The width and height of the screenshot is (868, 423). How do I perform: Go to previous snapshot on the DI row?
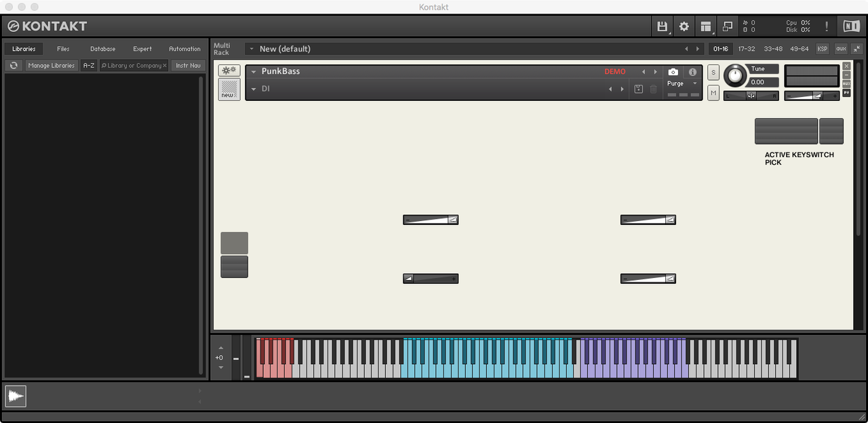(610, 89)
